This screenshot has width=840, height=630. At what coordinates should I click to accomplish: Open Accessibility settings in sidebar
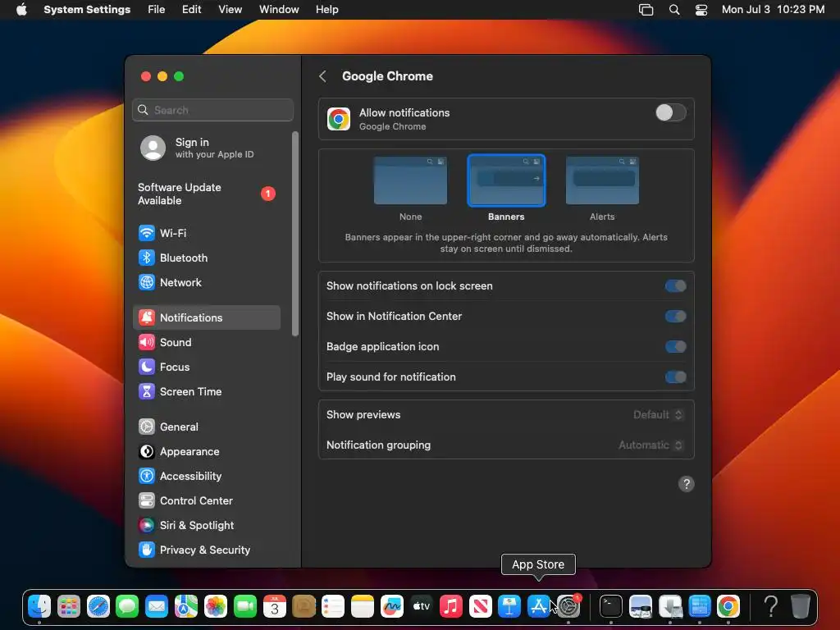coord(206,477)
